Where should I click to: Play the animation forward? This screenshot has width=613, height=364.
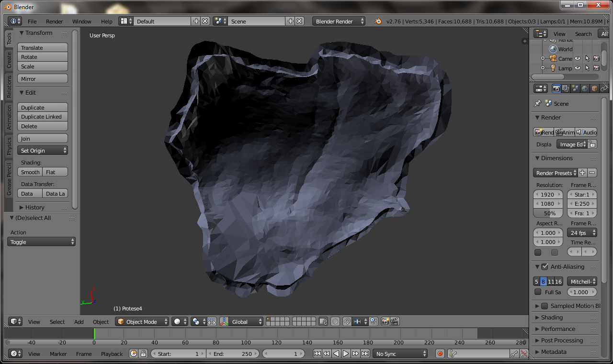click(x=346, y=353)
